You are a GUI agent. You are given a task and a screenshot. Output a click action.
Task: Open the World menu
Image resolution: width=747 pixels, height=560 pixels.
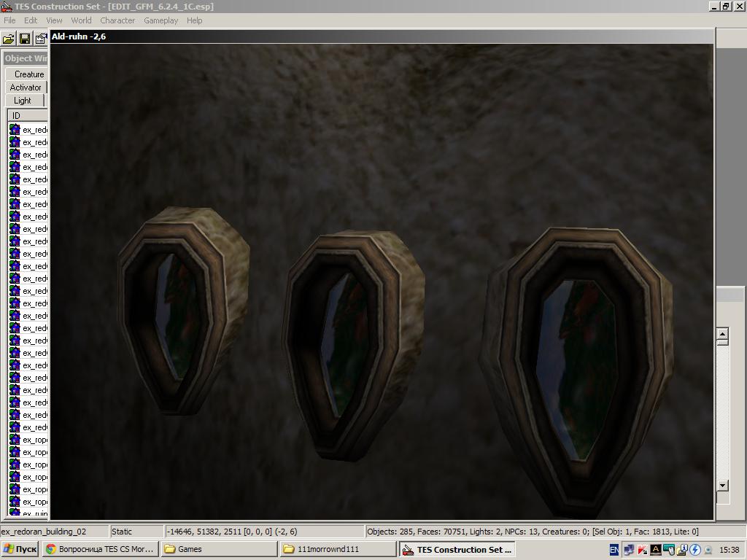click(x=81, y=20)
